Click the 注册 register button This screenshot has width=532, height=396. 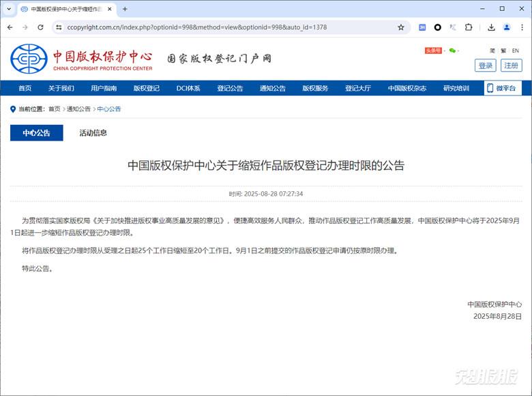tap(512, 66)
